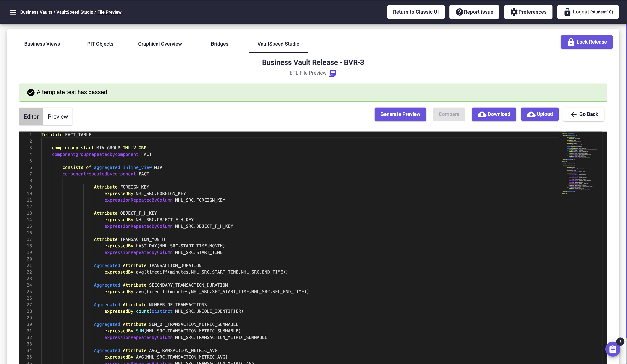Click the 'A template test has passed.' message
The image size is (627, 364).
(x=73, y=92)
